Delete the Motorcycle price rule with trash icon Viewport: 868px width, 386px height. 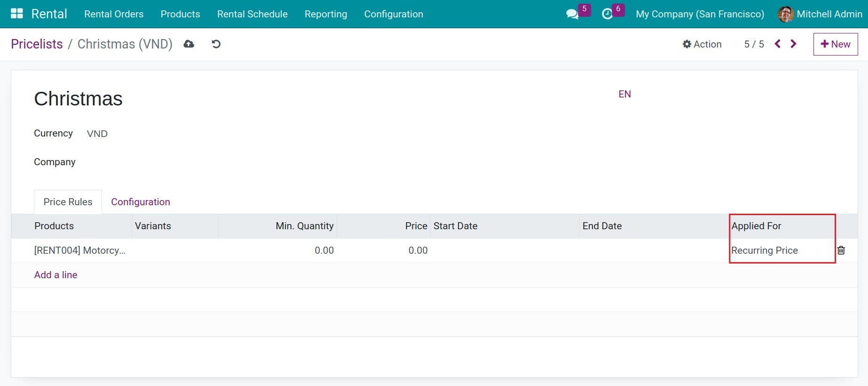[x=841, y=250]
